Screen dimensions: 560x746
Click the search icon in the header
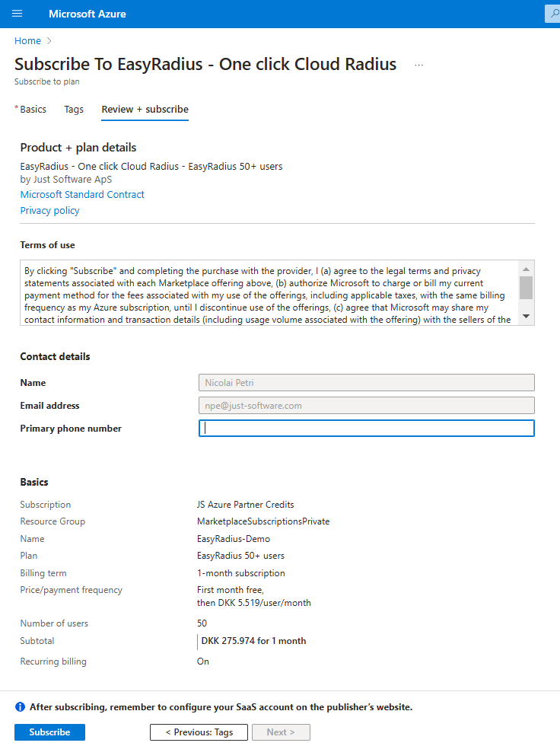[x=553, y=14]
